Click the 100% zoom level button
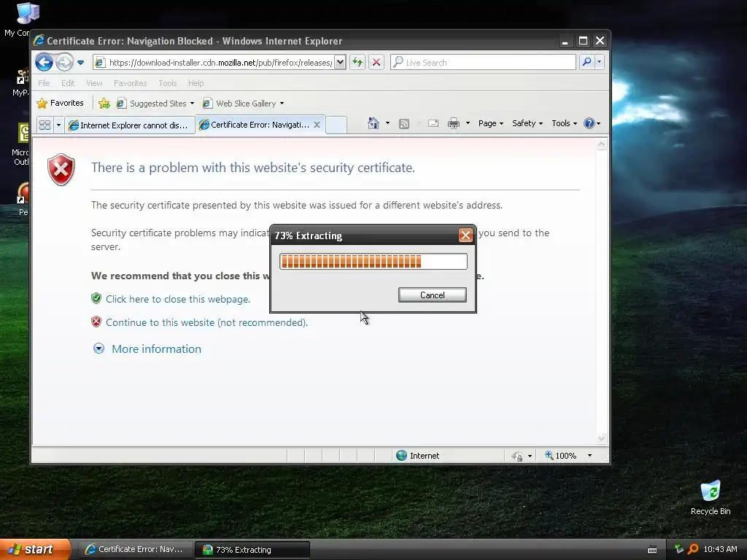747x560 pixels. (561, 456)
